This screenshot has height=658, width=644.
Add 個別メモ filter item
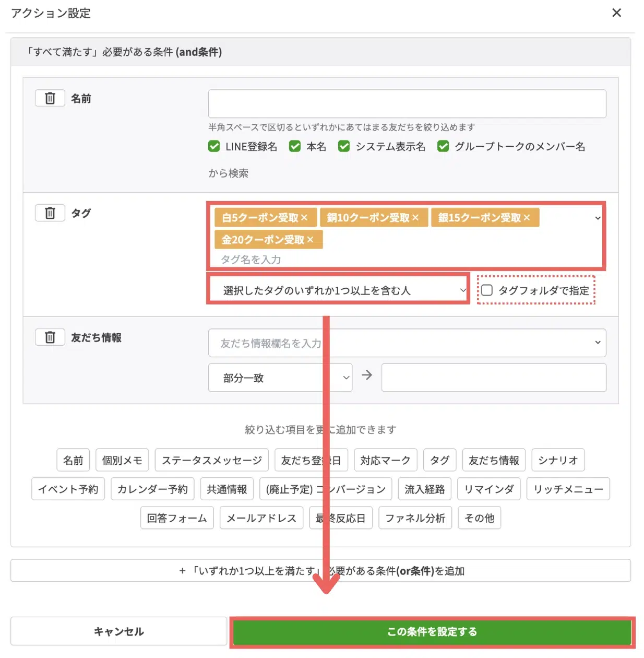[x=122, y=460]
